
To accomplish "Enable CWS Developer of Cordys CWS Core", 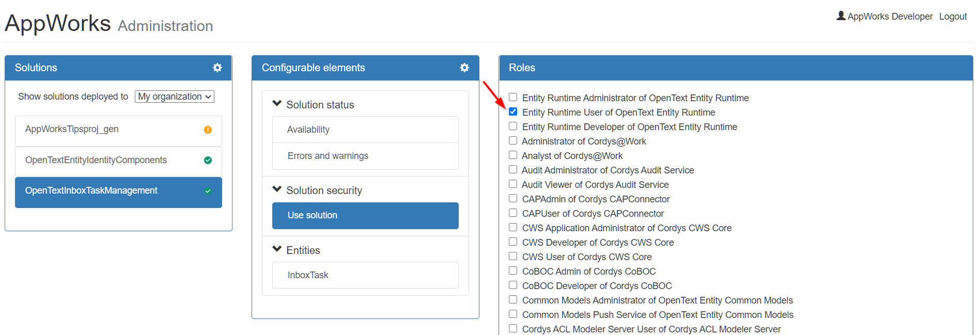I will pos(513,242).
